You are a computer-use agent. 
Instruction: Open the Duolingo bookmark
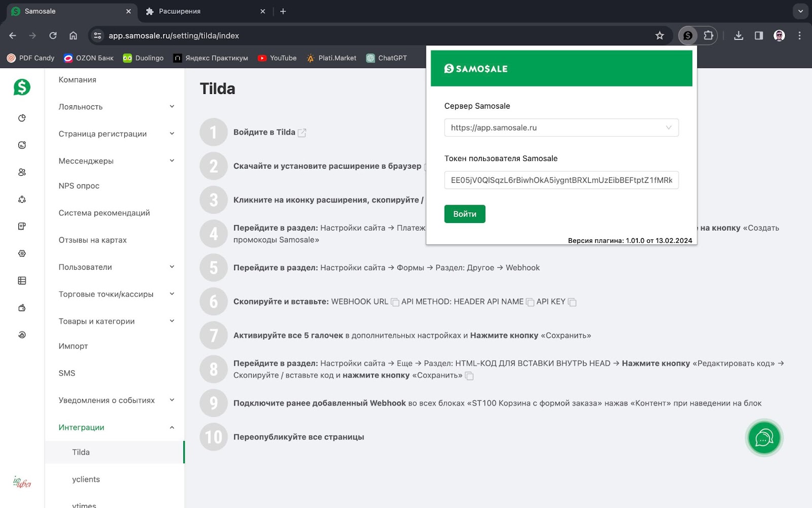[143, 58]
